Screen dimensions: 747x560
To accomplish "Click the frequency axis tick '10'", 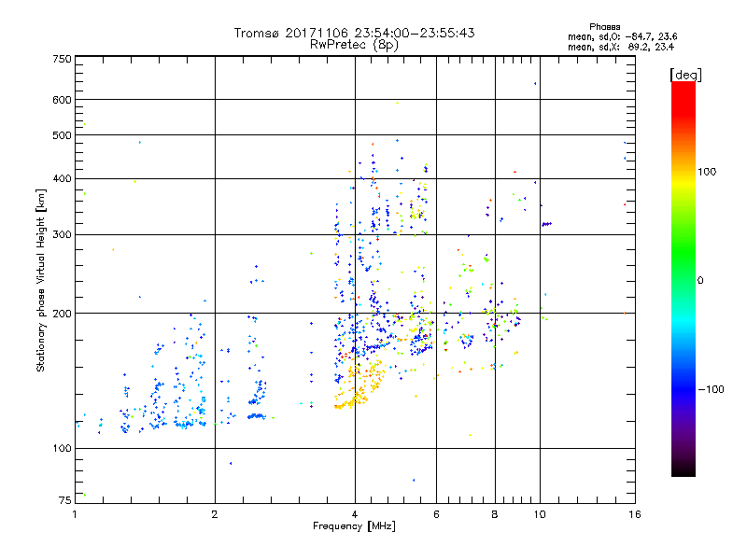I will pyautogui.click(x=540, y=514).
